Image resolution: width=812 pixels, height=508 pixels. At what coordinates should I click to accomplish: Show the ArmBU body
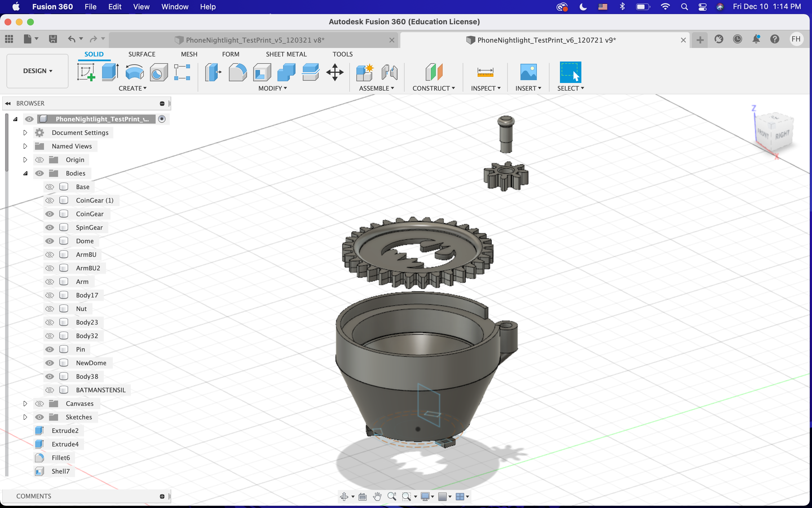tap(50, 255)
